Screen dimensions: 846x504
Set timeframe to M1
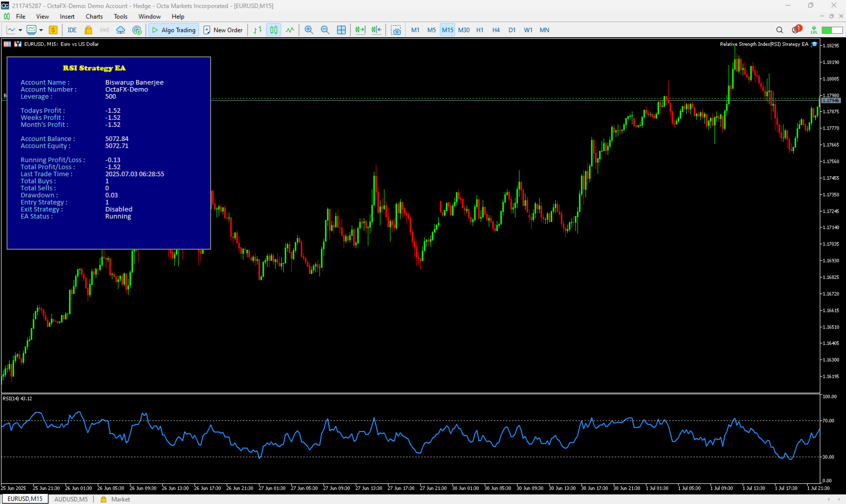(x=415, y=30)
